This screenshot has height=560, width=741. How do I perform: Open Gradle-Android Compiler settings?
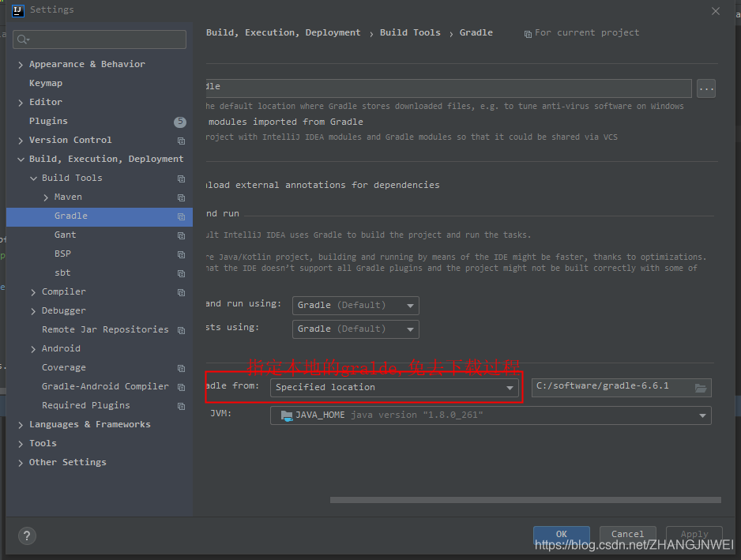click(105, 386)
